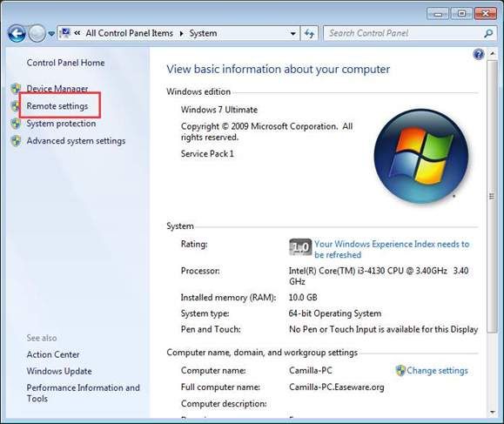Click the shield icon beside Change settings
The image size is (504, 424).
click(400, 371)
